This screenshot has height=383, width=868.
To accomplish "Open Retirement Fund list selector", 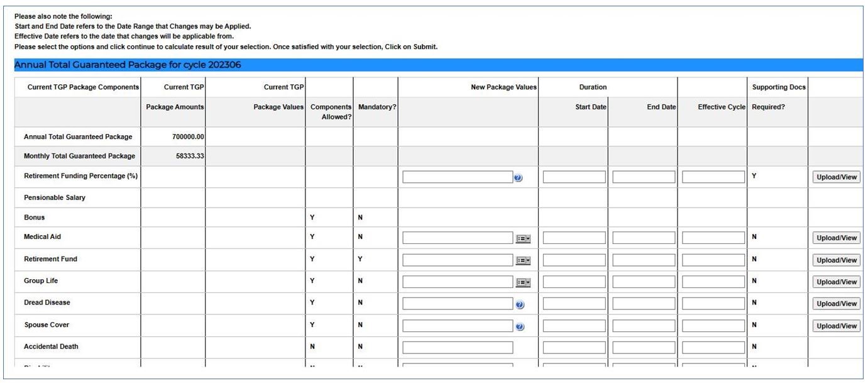I will click(523, 261).
